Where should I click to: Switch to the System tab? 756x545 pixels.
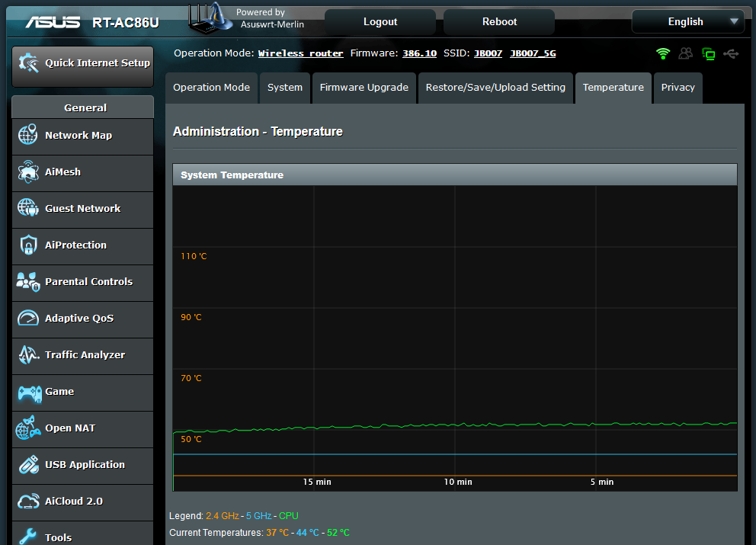coord(285,88)
